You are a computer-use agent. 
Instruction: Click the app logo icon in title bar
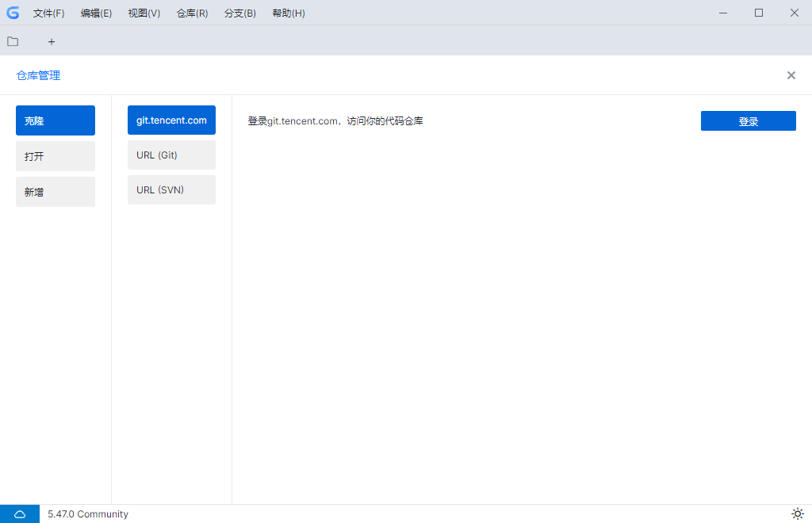click(13, 13)
